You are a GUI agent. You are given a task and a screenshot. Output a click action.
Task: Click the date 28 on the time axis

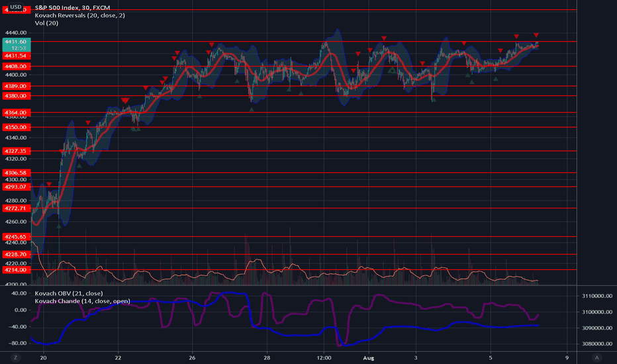[x=267, y=358]
